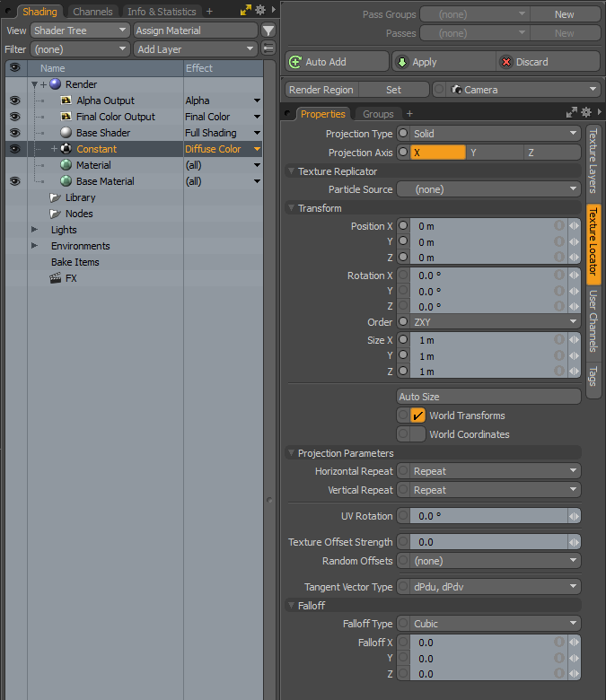Screen dimensions: 606x700
Task: Open the Groups tab
Action: 378,114
